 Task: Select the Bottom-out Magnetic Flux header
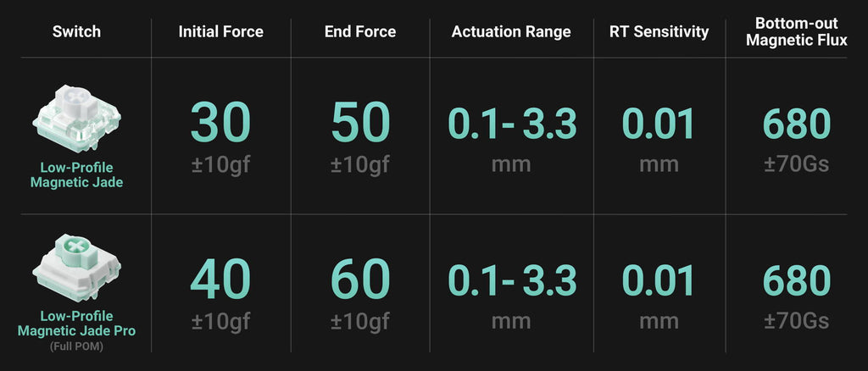tap(797, 31)
